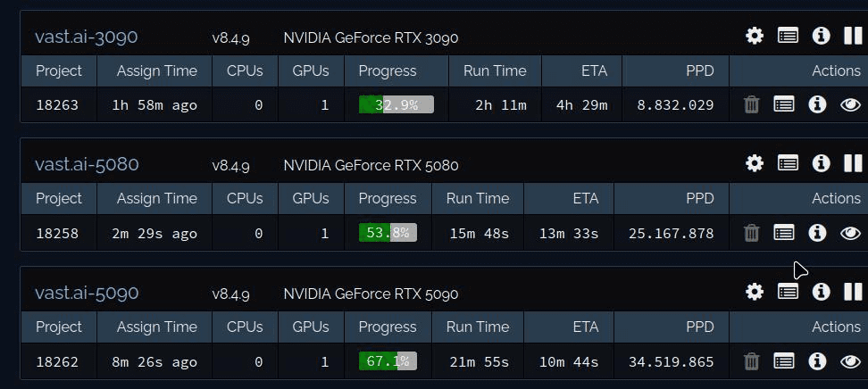Open log of project 18258 work unit
This screenshot has width=868, height=389.
tap(784, 233)
